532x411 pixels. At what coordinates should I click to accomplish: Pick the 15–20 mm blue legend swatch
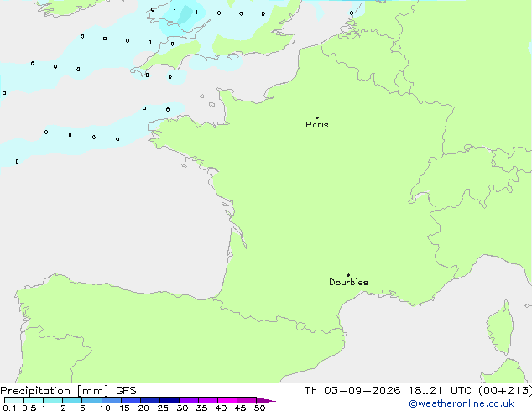pyautogui.click(x=131, y=400)
